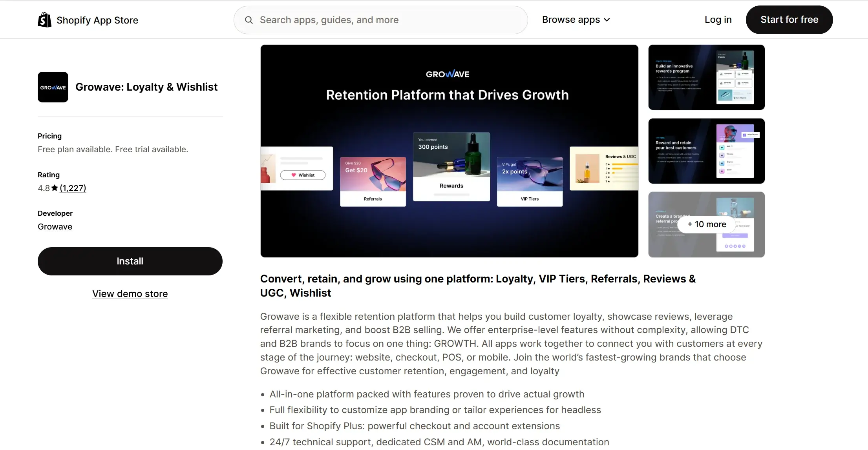The height and width of the screenshot is (450, 868).
Task: Open the Browse apps menu
Action: [x=571, y=20]
